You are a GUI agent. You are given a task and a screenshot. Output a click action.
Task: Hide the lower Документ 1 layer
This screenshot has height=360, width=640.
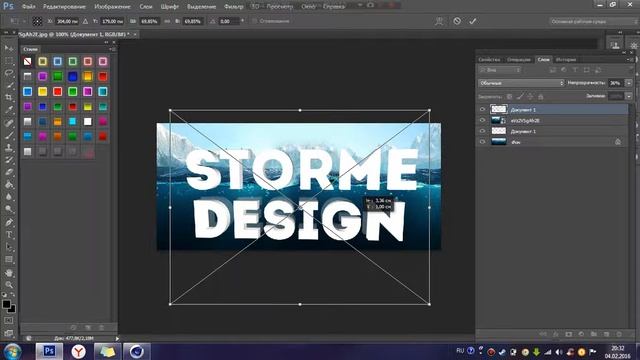click(x=482, y=131)
